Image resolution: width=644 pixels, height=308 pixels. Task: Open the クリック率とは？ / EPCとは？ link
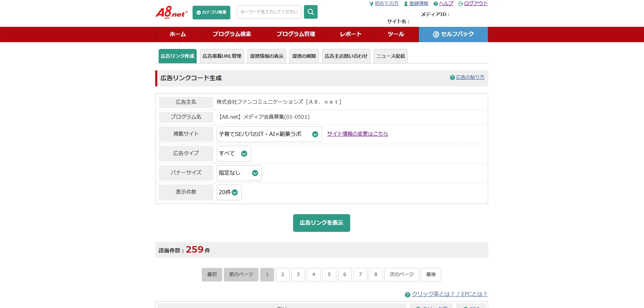click(x=450, y=294)
